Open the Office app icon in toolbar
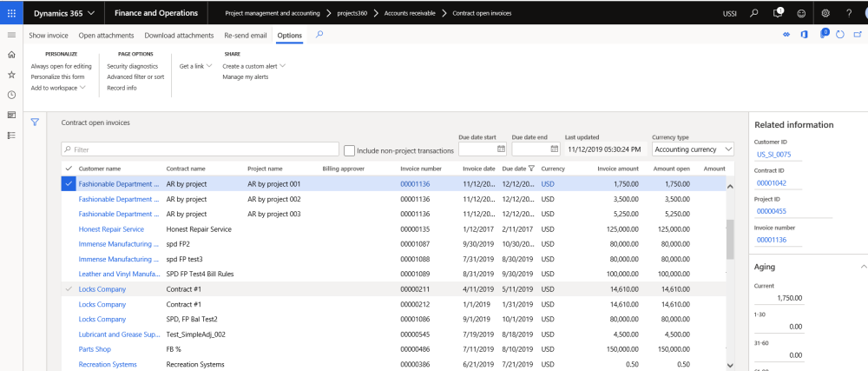 805,35
